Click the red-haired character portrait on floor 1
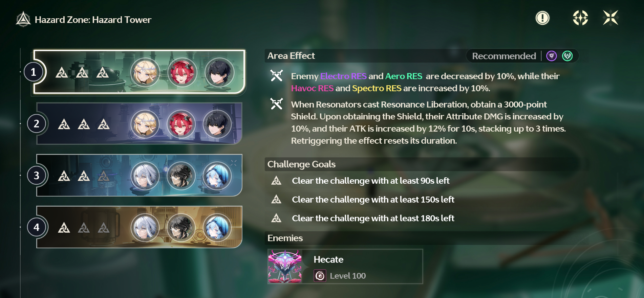The width and height of the screenshot is (644, 298). (x=182, y=72)
